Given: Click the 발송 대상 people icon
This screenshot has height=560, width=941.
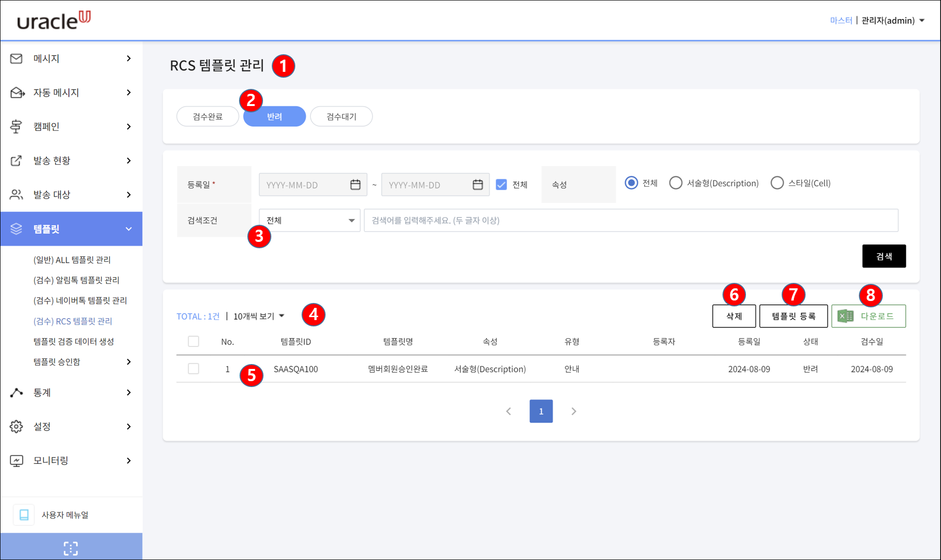Looking at the screenshot, I should (16, 194).
